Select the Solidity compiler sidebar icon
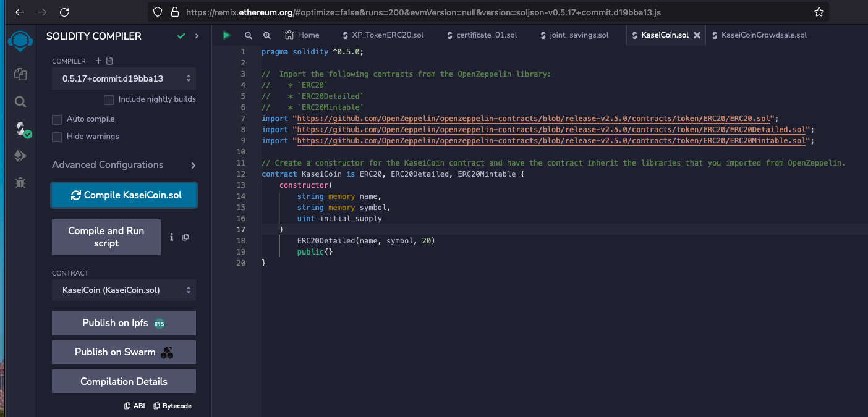The image size is (868, 417). pyautogui.click(x=22, y=129)
